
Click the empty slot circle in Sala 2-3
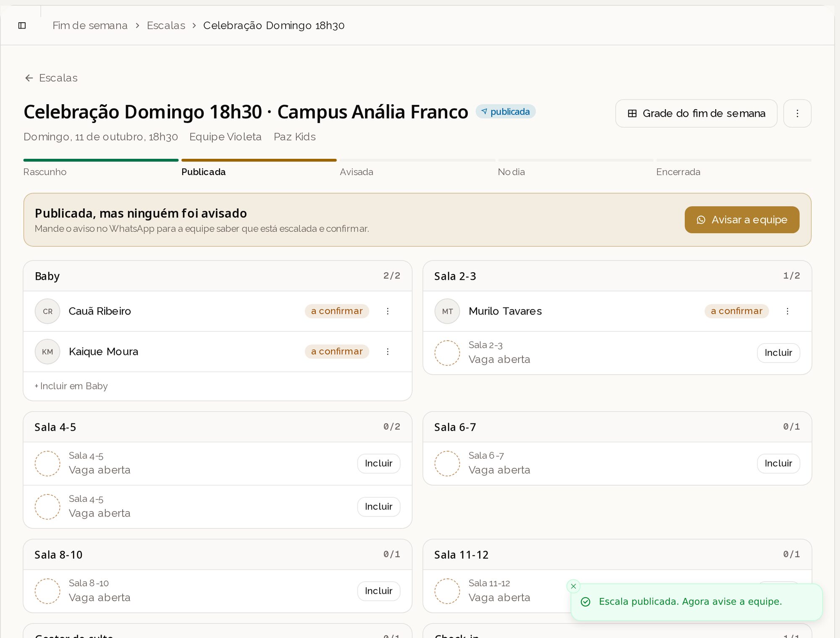[447, 353]
